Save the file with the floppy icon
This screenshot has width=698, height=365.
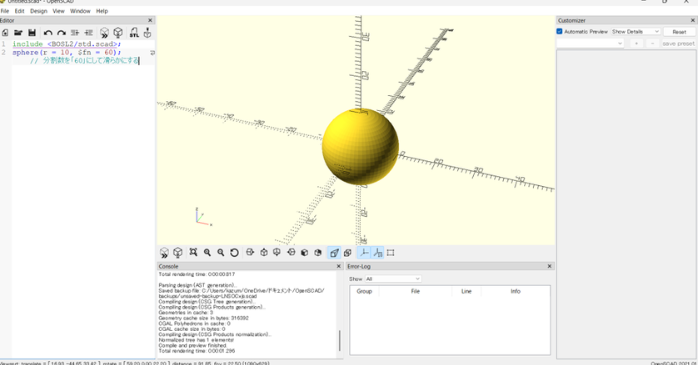pyautogui.click(x=32, y=32)
